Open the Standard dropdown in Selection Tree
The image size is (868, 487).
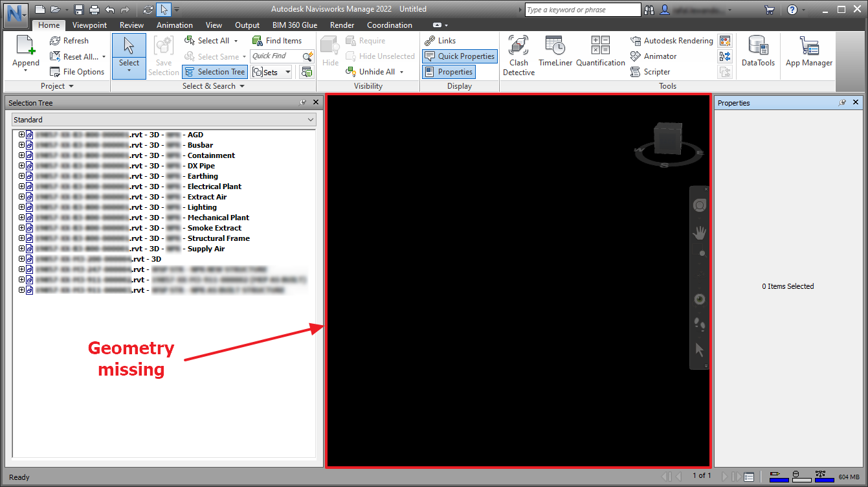pos(164,120)
